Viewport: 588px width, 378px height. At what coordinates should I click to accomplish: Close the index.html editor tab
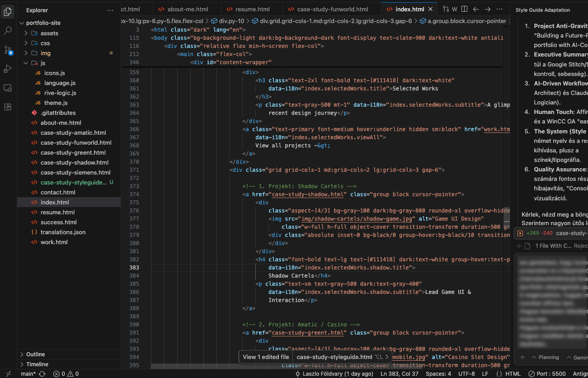[x=431, y=9]
